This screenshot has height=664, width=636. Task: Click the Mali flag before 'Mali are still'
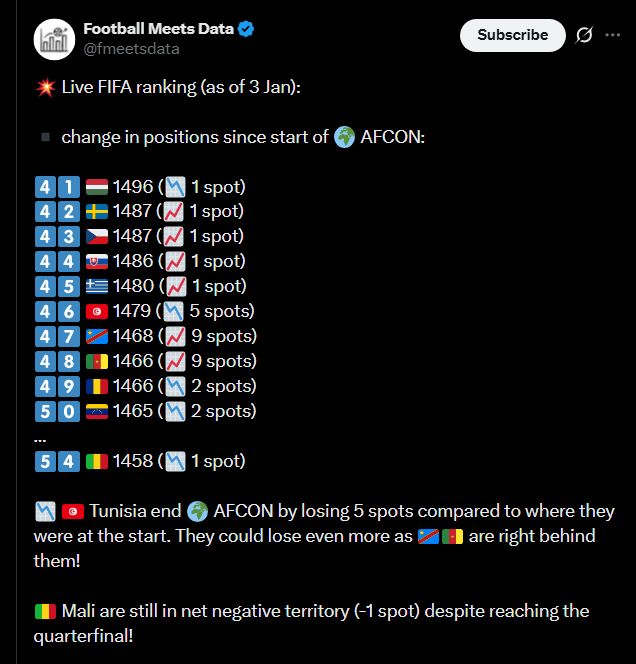(x=44, y=612)
